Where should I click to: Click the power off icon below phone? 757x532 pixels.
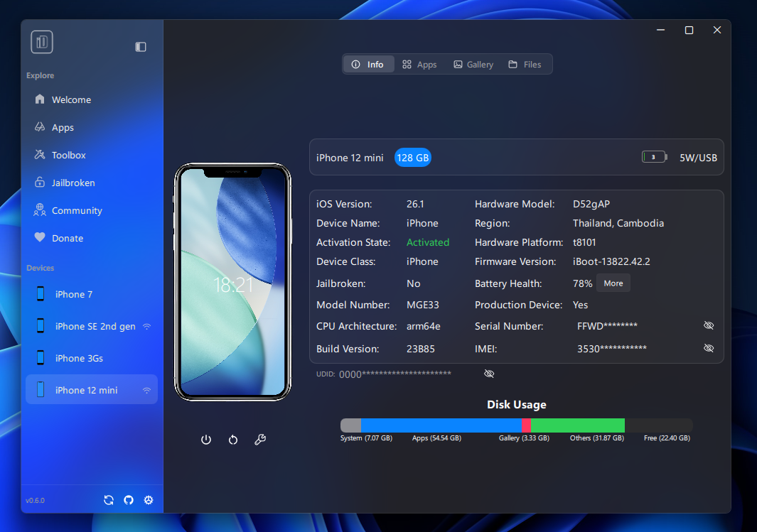[x=206, y=440]
